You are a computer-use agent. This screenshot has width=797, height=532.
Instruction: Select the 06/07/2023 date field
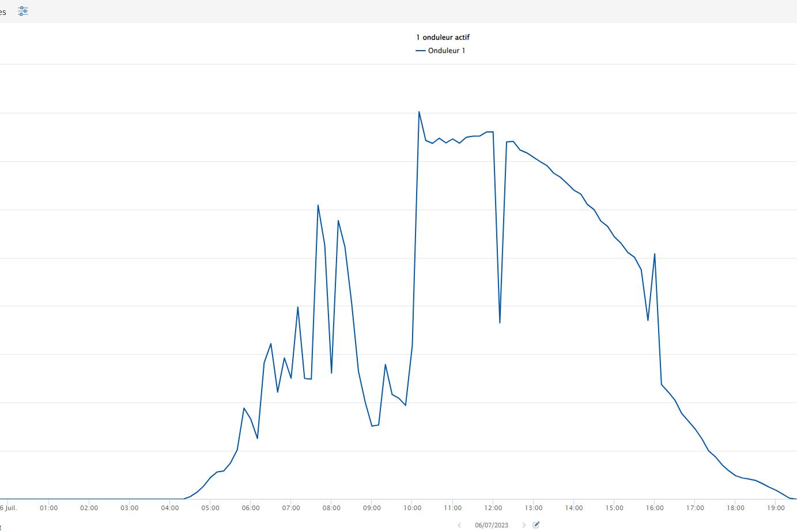pos(492,525)
